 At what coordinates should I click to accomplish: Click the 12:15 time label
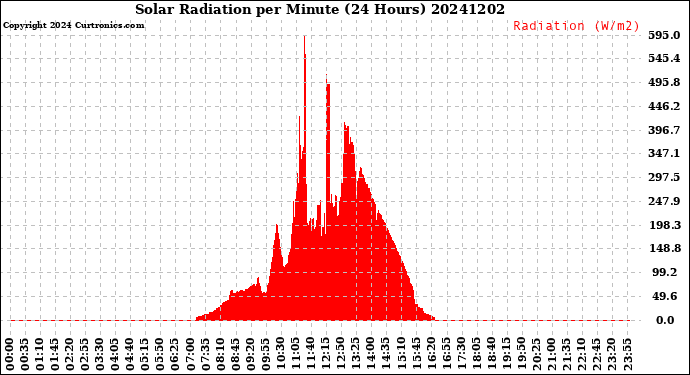coord(326,355)
